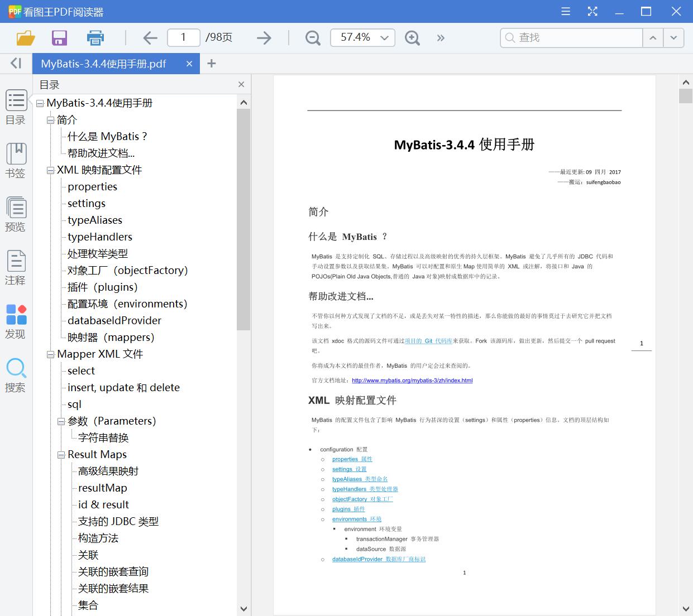Collapse the MyBatis-3.4.4使用手册 root node

40,103
